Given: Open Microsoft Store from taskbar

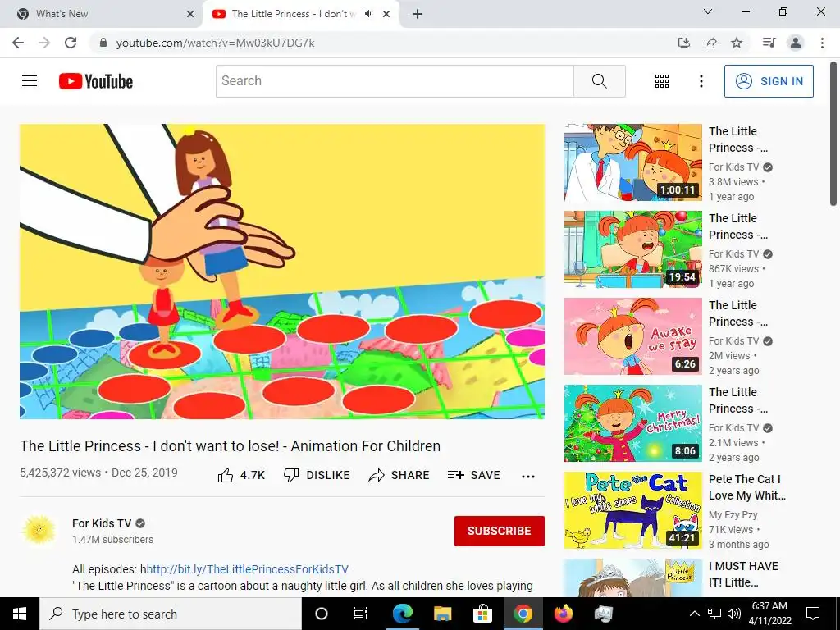Looking at the screenshot, I should [x=482, y=614].
